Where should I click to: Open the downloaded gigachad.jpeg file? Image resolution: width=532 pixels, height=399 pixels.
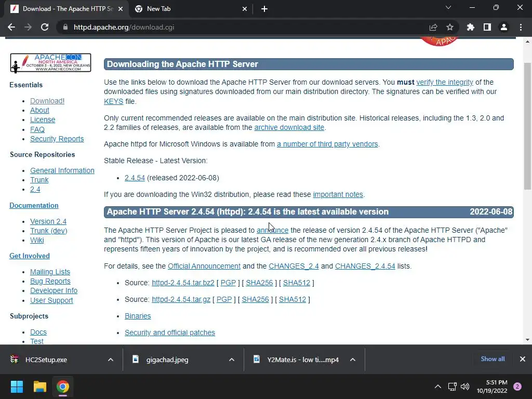click(167, 360)
